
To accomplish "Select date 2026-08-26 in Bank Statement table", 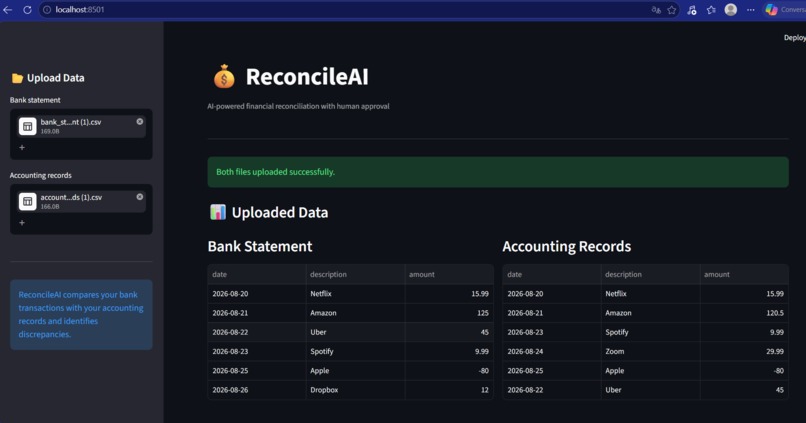I will pyautogui.click(x=257, y=390).
